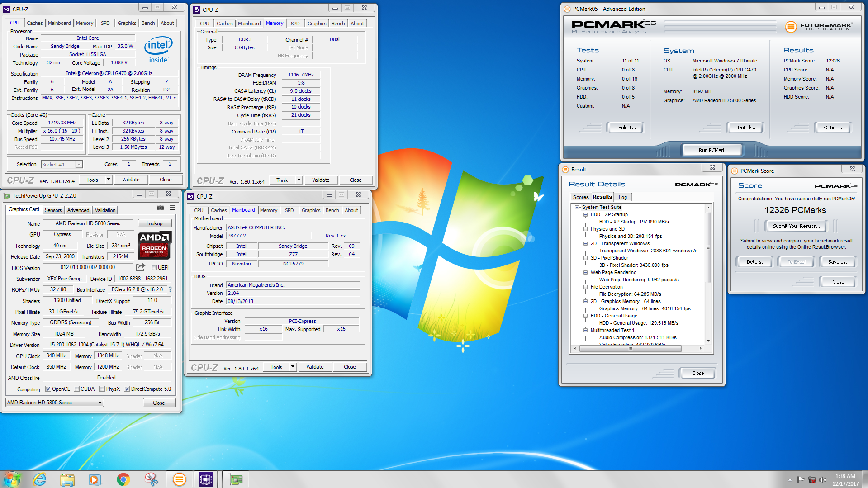
Task: Click the AMD Radeon Graphics logo
Action: pos(154,245)
